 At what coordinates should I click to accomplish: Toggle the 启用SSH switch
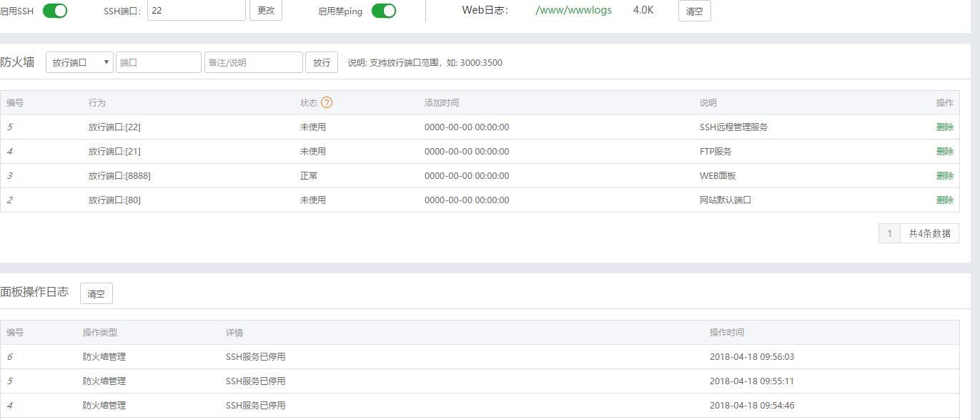55,11
